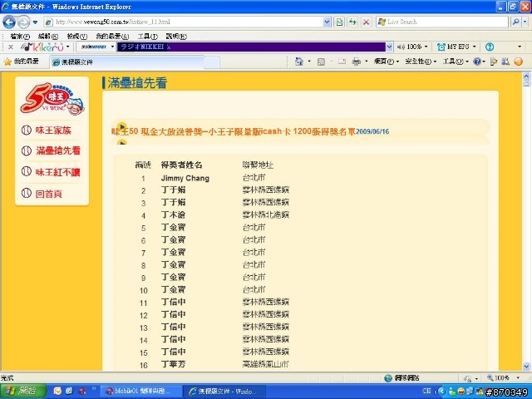532x399 pixels.
Task: Click the Home house icon
Action: (299, 62)
